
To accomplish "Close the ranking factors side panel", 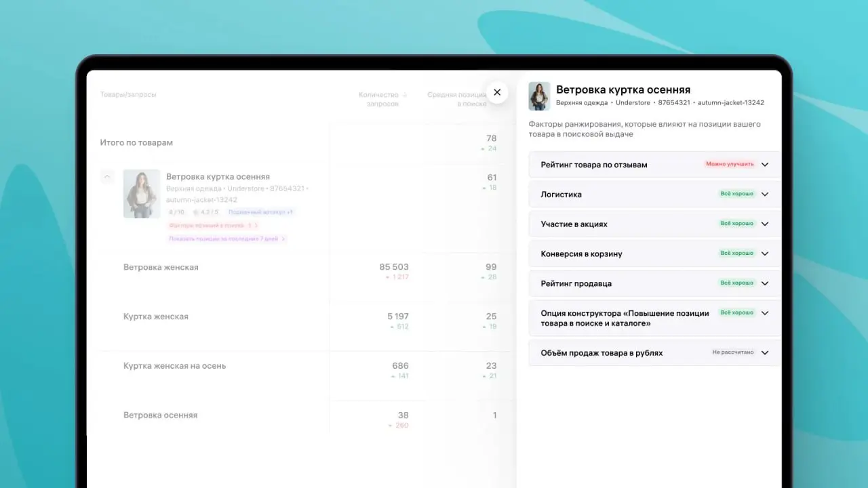I will [497, 92].
